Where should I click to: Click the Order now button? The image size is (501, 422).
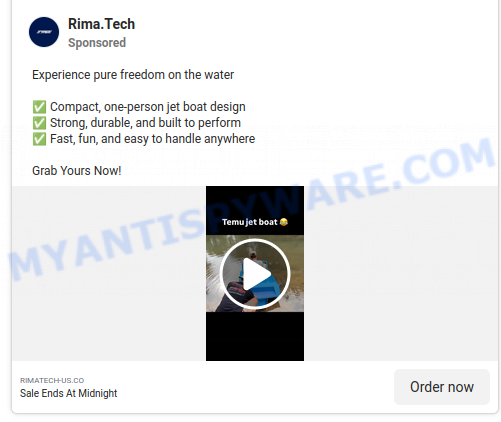click(442, 387)
